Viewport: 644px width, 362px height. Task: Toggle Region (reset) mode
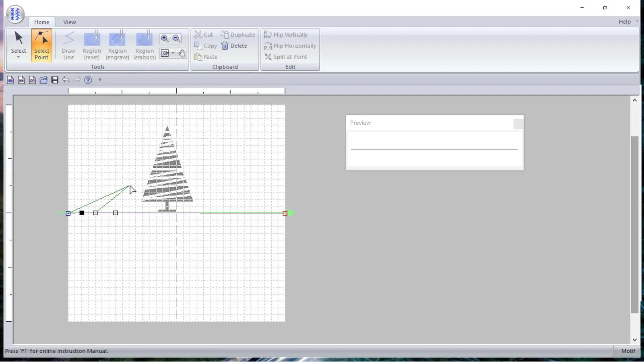coord(91,45)
